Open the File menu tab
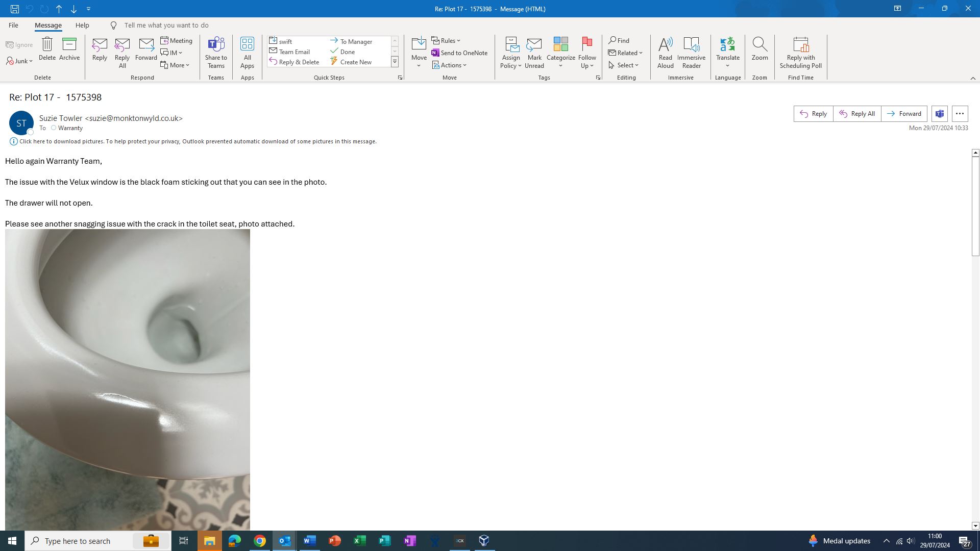This screenshot has width=980, height=551. pyautogui.click(x=13, y=26)
